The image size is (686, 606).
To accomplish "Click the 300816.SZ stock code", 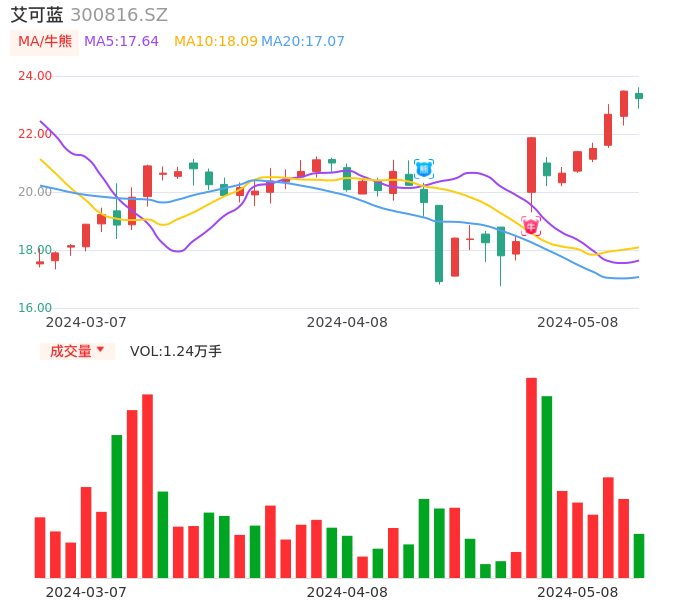I will tap(119, 15).
